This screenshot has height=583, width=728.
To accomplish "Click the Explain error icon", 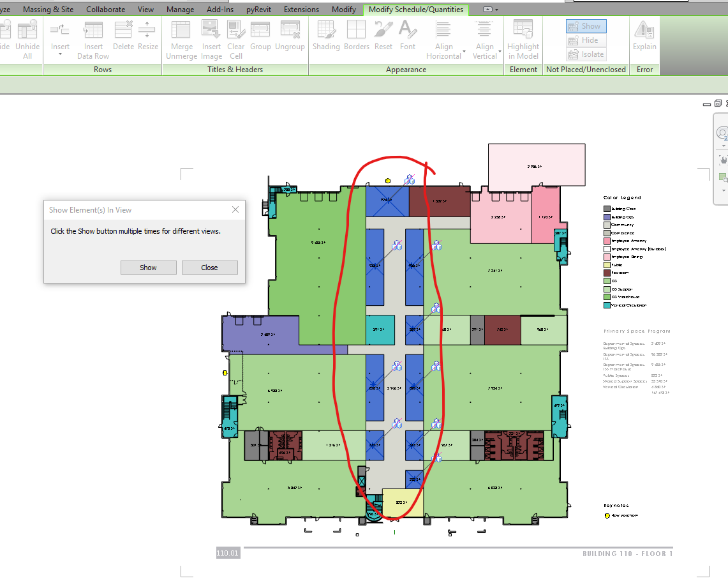I will tap(644, 30).
